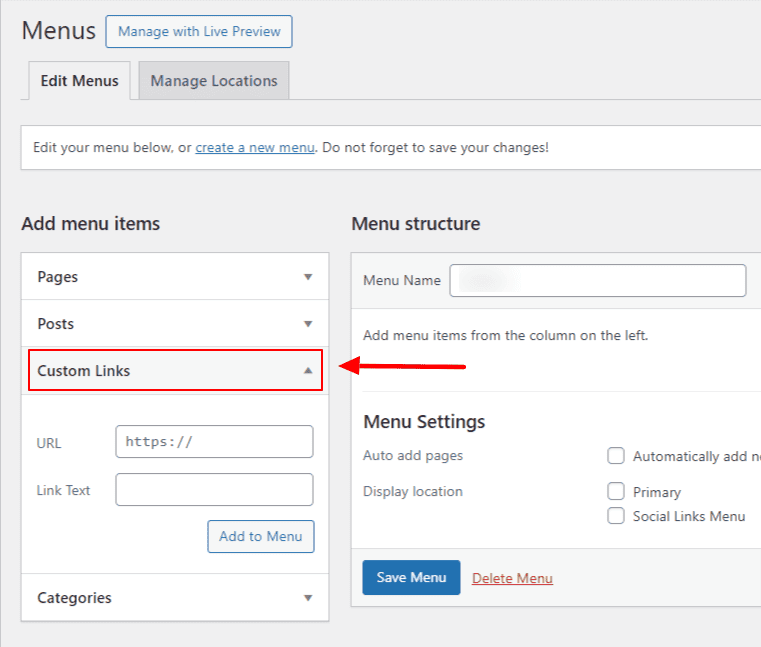Viewport: 761px width, 647px height.
Task: Click the Categories section heading
Action: [74, 598]
